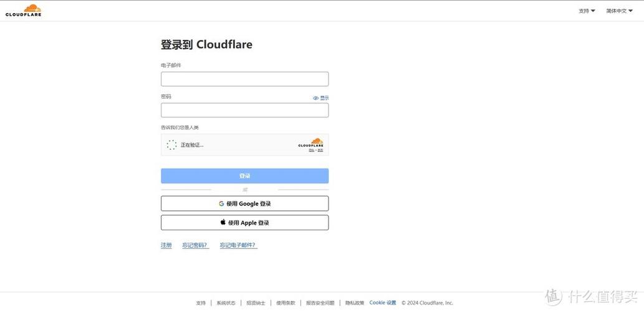This screenshot has width=644, height=312.
Task: Click the blue 登录 button
Action: (245, 176)
